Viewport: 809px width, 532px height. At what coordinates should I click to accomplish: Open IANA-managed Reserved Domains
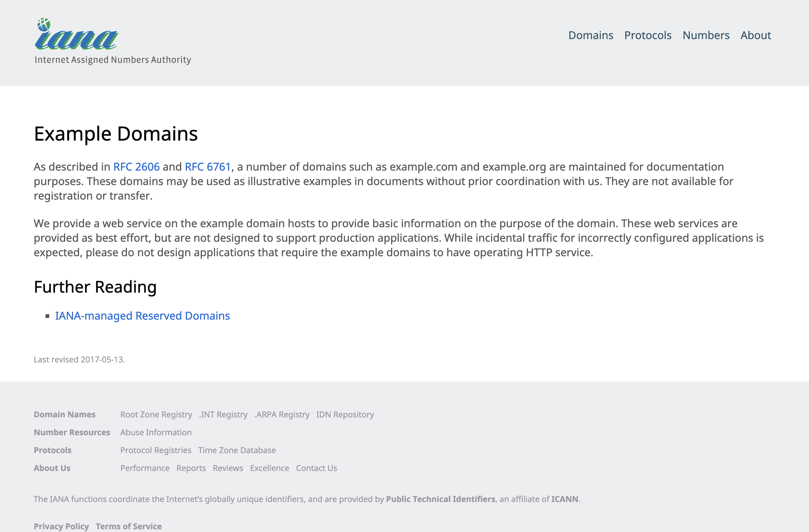(143, 315)
